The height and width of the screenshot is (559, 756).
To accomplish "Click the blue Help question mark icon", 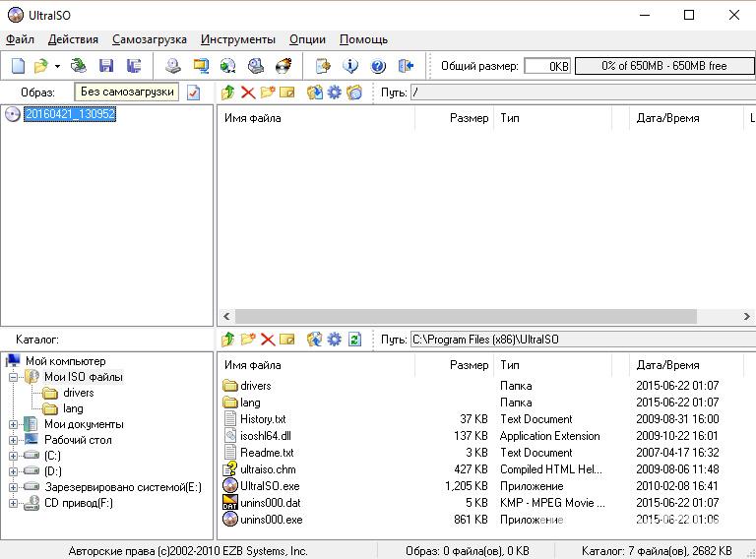I will click(x=378, y=66).
